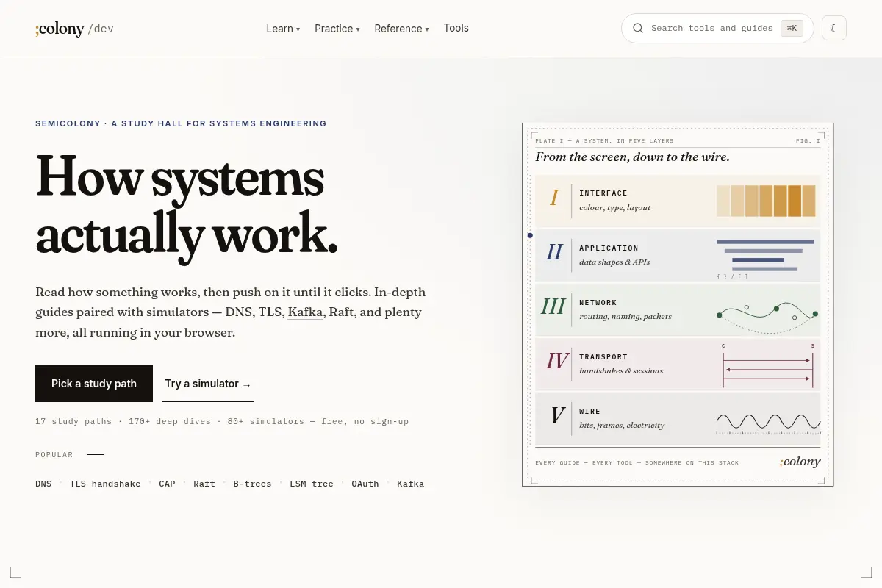The height and width of the screenshot is (588, 882).
Task: Expand the Reference menu
Action: tap(401, 29)
